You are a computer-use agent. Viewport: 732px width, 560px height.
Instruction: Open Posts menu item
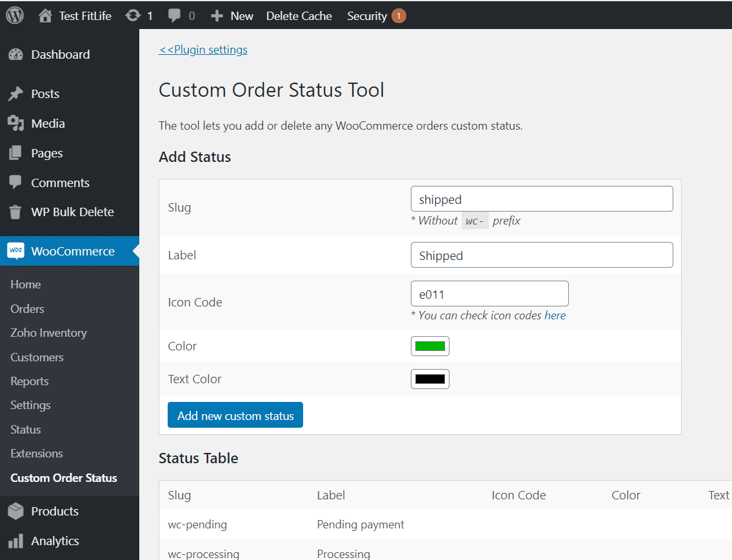(45, 94)
